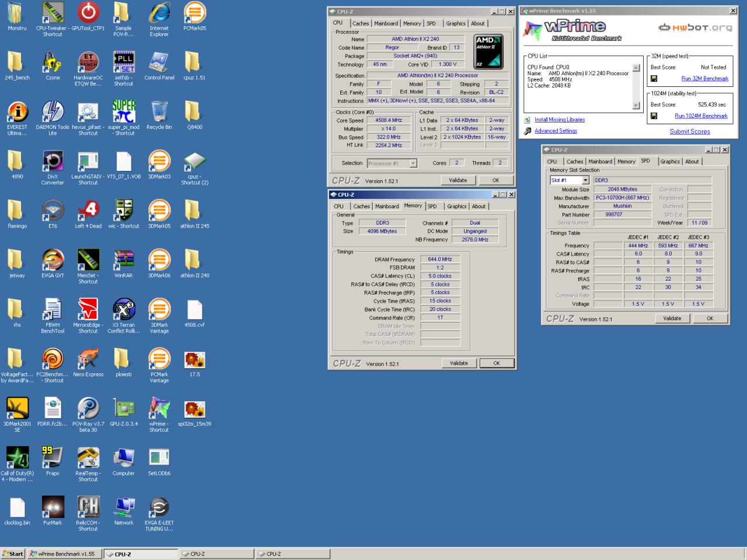This screenshot has width=747, height=560.
Task: Click the DRAM Frequency value 644.0 MHz
Action: [x=440, y=260]
